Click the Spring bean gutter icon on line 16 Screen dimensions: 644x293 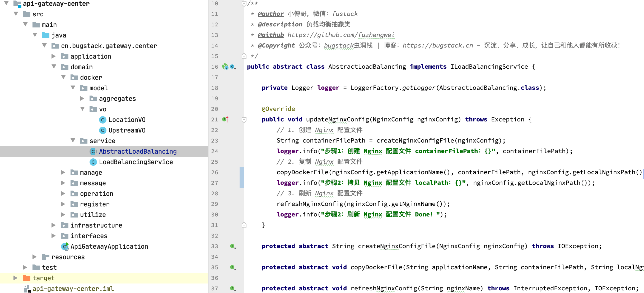coord(225,67)
